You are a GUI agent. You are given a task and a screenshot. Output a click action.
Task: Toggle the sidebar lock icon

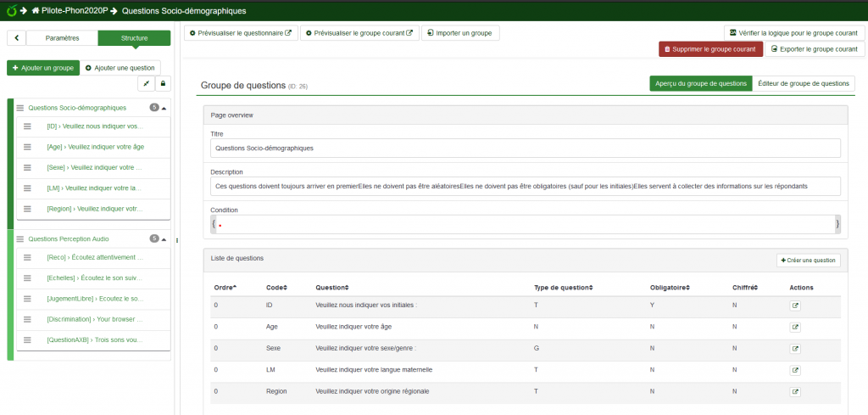pos(162,83)
